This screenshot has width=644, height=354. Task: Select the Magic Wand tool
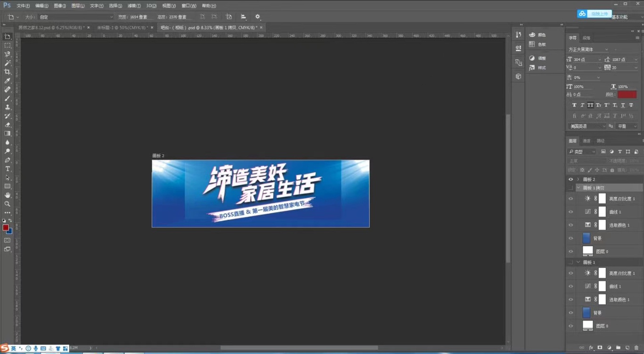(8, 63)
